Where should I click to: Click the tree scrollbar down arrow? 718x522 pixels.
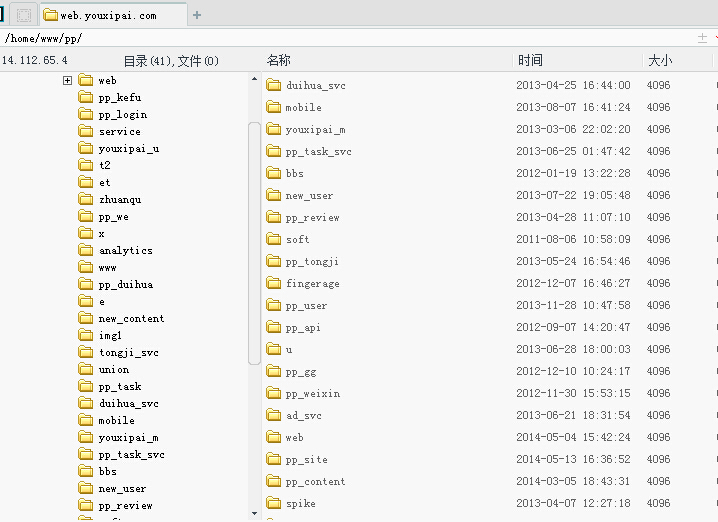(x=254, y=514)
